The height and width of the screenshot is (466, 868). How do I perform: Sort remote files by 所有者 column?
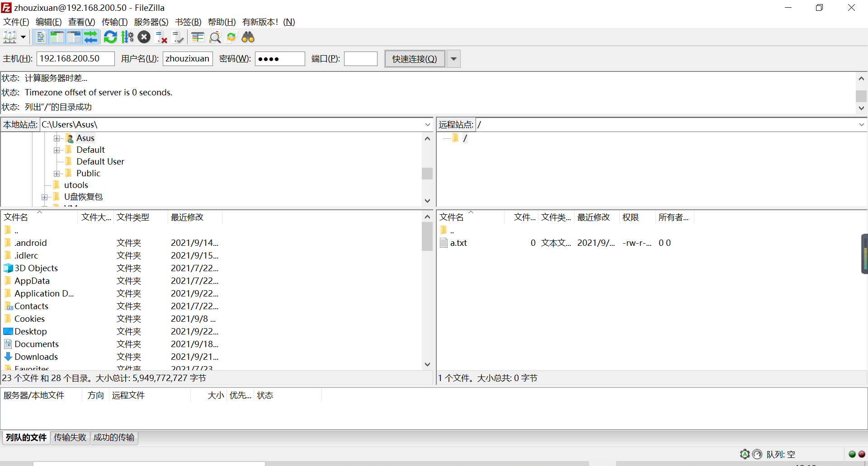click(675, 217)
